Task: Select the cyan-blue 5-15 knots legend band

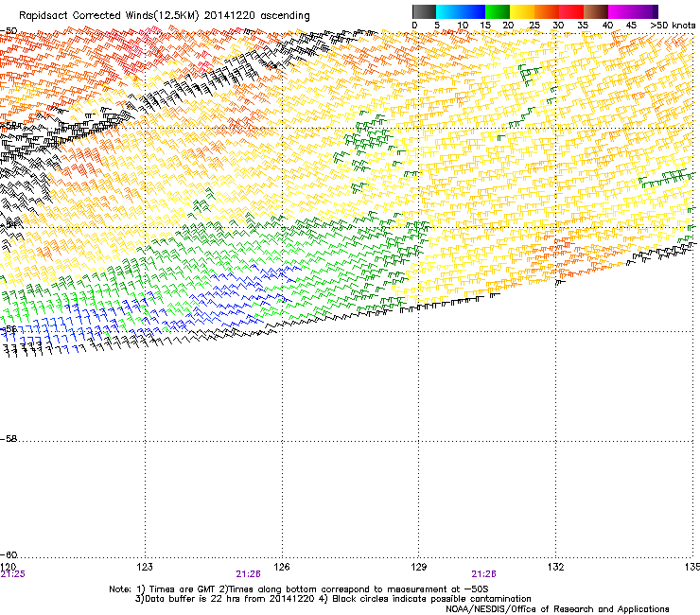Action: click(x=461, y=11)
